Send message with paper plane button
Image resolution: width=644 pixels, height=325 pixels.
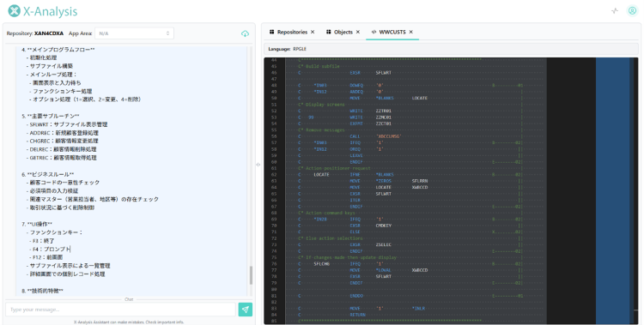(246, 310)
